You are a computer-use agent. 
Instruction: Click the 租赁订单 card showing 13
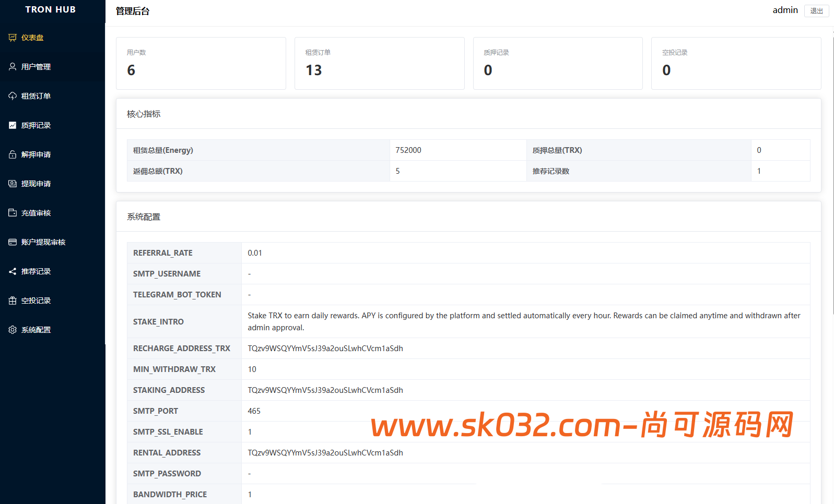[x=380, y=63]
